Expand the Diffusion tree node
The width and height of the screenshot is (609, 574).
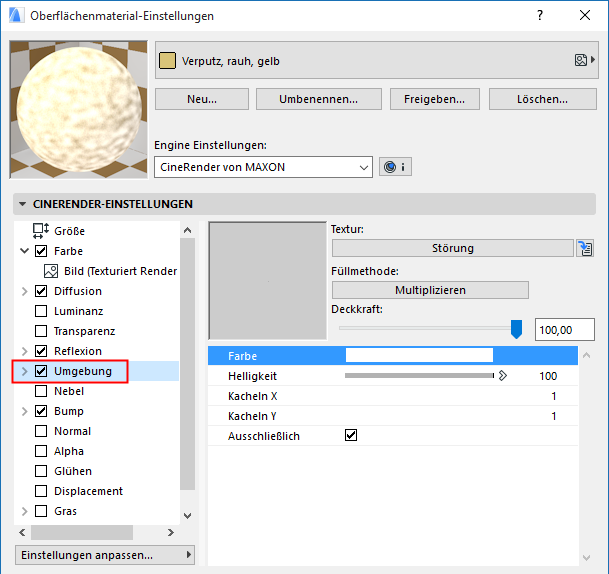tap(24, 291)
